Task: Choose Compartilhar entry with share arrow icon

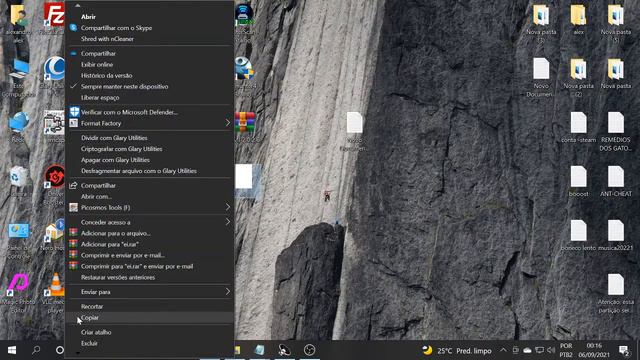Action: pos(149,185)
